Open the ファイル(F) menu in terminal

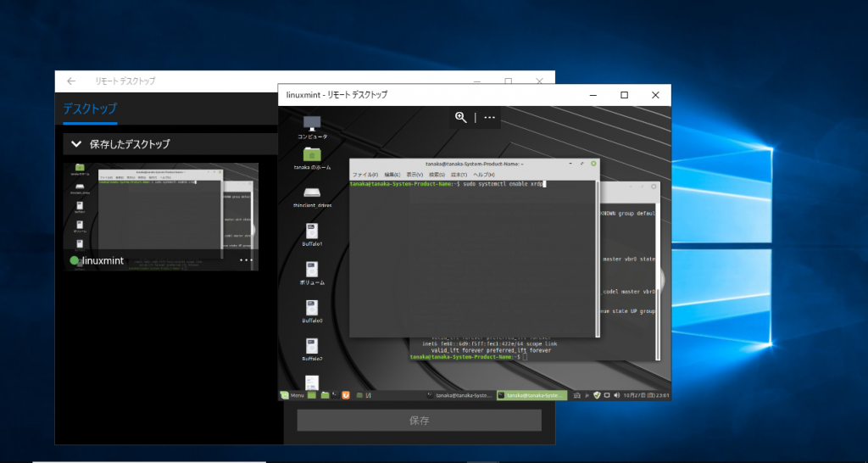click(x=364, y=175)
